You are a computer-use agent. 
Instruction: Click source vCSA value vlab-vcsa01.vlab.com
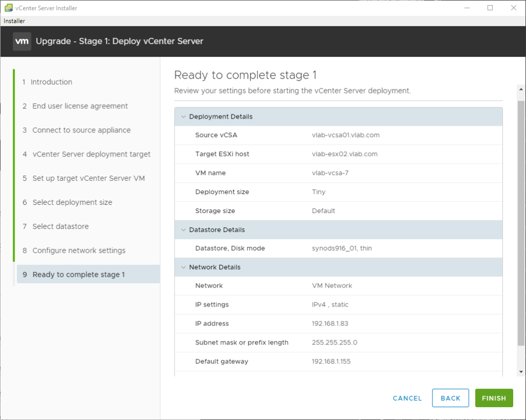tap(346, 135)
